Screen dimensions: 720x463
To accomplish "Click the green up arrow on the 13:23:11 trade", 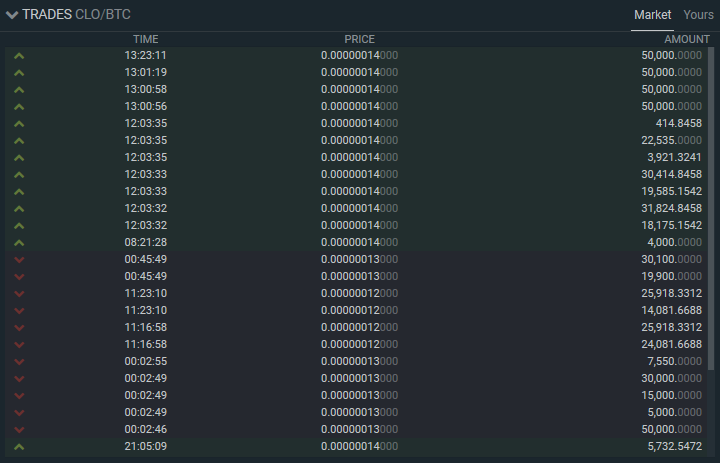I will coord(19,56).
